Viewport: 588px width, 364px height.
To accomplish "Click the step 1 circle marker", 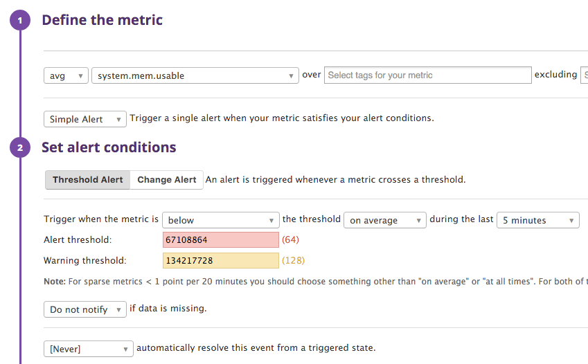I will 20,20.
